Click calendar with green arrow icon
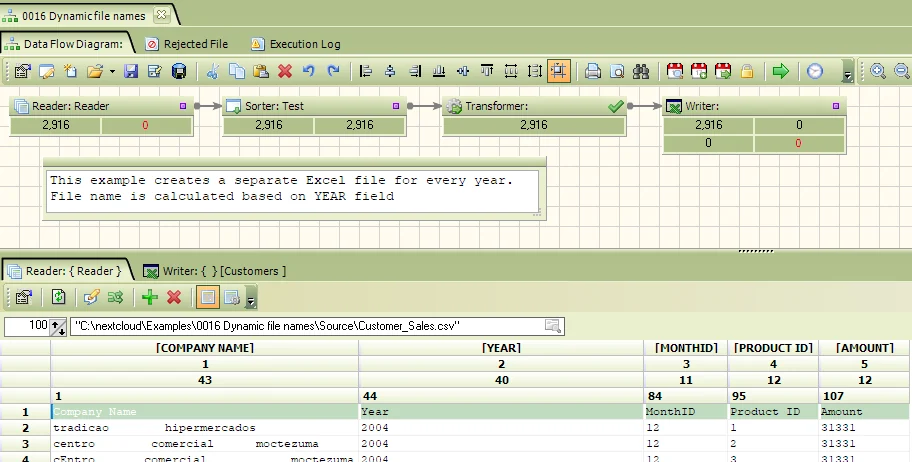Screen dimensions: 912x462 [x=723, y=71]
